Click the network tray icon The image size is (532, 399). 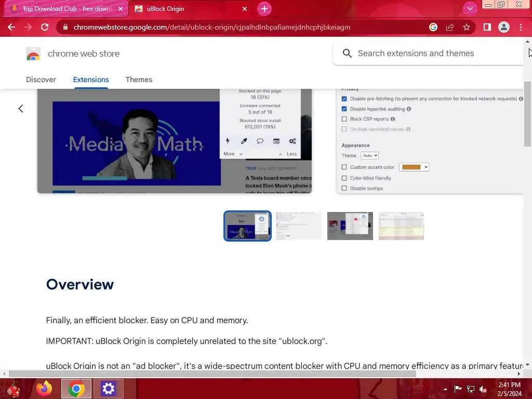click(x=471, y=389)
